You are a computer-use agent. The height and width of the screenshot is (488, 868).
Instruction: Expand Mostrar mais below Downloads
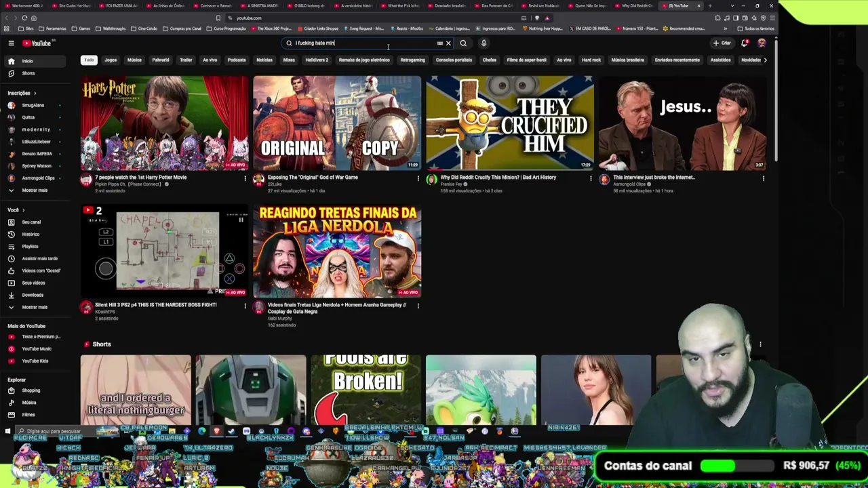34,308
